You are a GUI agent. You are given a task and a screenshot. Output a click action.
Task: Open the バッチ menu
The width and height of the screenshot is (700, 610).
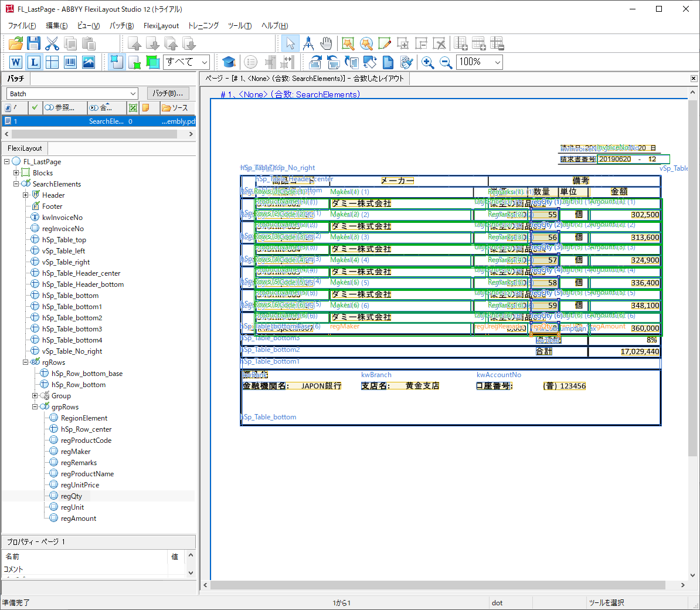(x=121, y=26)
